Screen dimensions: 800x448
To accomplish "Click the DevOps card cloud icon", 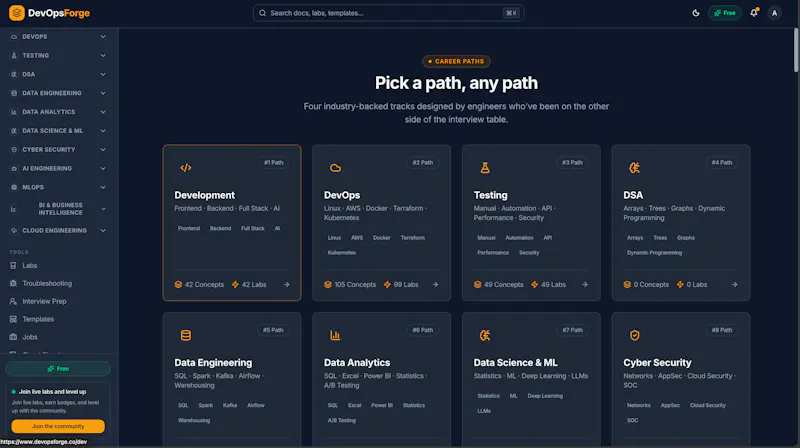I will click(x=335, y=168).
